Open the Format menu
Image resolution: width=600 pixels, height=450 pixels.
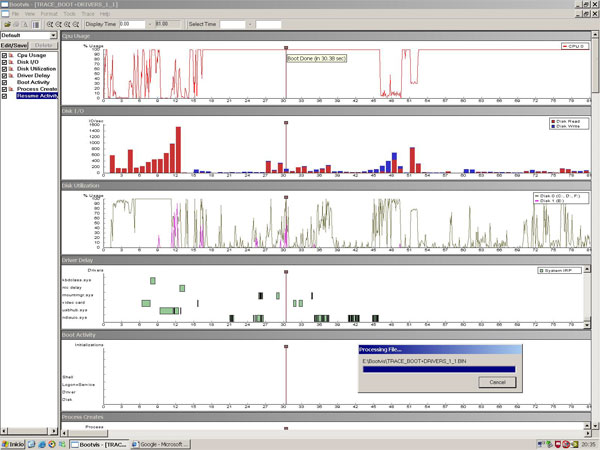[x=50, y=14]
